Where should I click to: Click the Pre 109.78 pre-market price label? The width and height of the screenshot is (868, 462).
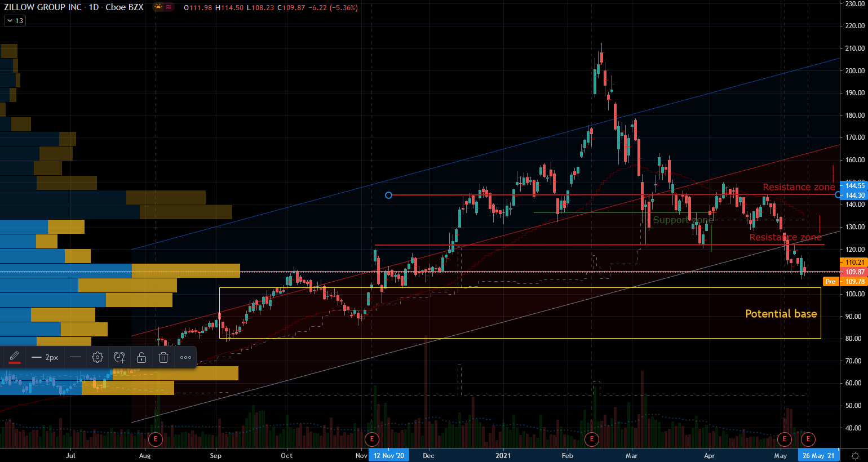[x=845, y=281]
